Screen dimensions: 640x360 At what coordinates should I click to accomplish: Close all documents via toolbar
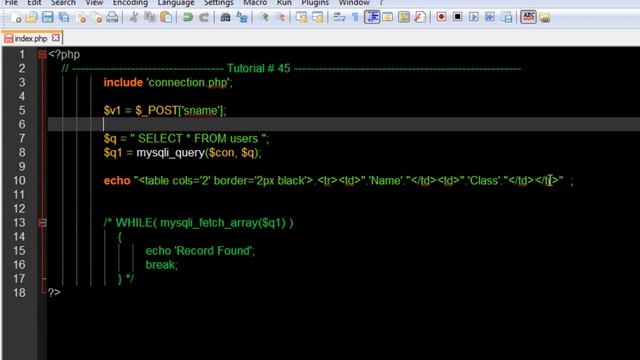[x=98, y=18]
